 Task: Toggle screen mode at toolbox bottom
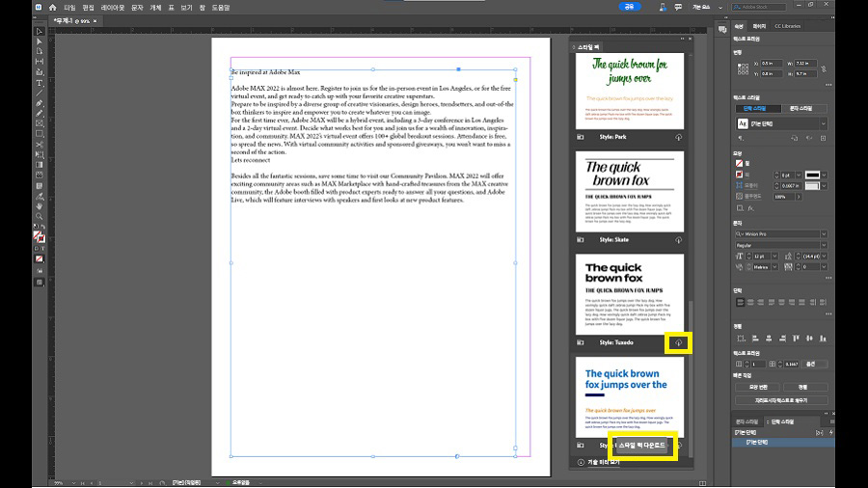[x=40, y=283]
